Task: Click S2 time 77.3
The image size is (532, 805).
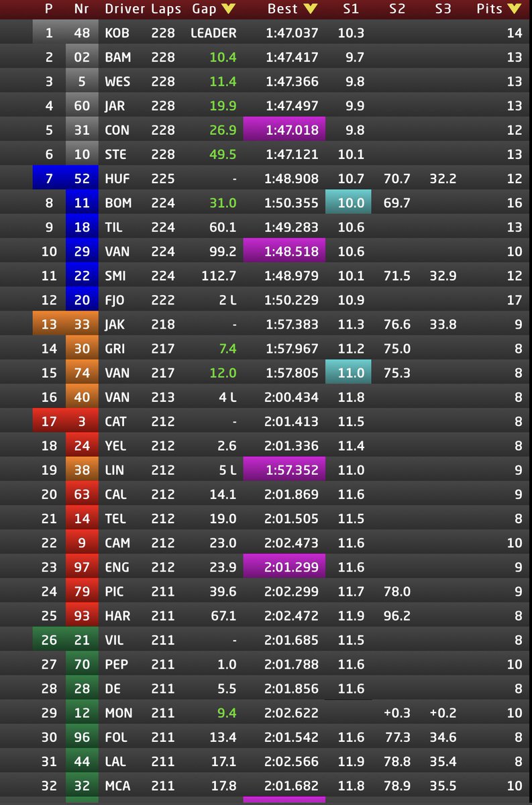Action: [x=396, y=737]
